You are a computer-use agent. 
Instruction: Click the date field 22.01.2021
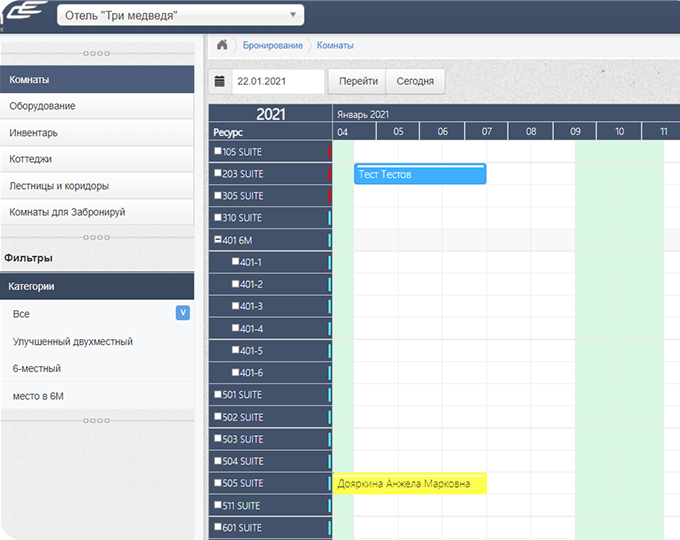[x=278, y=81]
